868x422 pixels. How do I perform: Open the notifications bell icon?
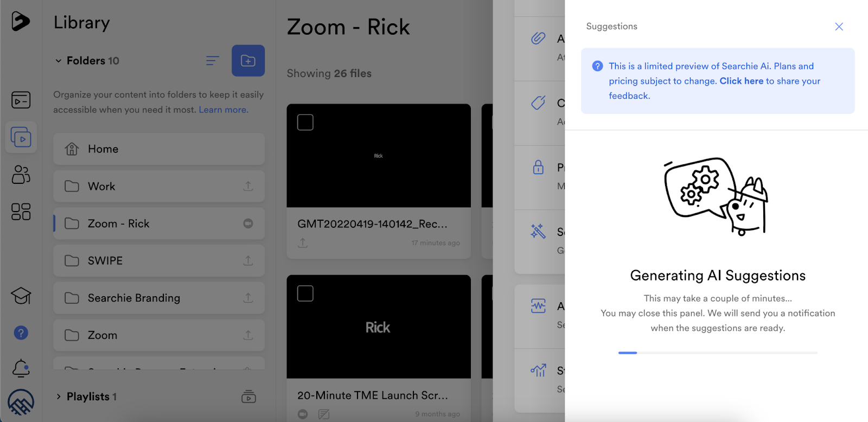pos(21,368)
